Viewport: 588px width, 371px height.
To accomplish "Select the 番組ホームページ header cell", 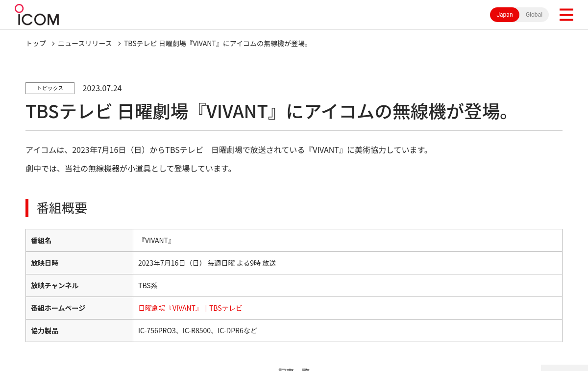I will point(79,308).
